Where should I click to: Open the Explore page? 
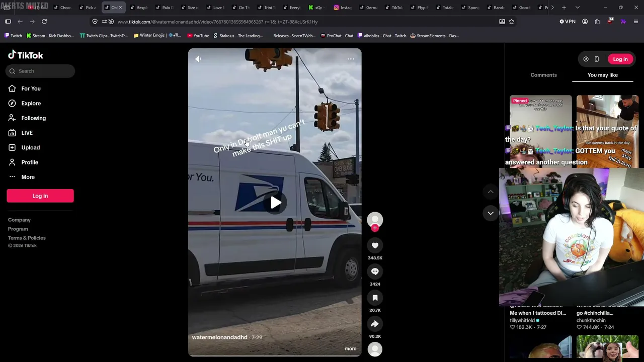(31, 103)
